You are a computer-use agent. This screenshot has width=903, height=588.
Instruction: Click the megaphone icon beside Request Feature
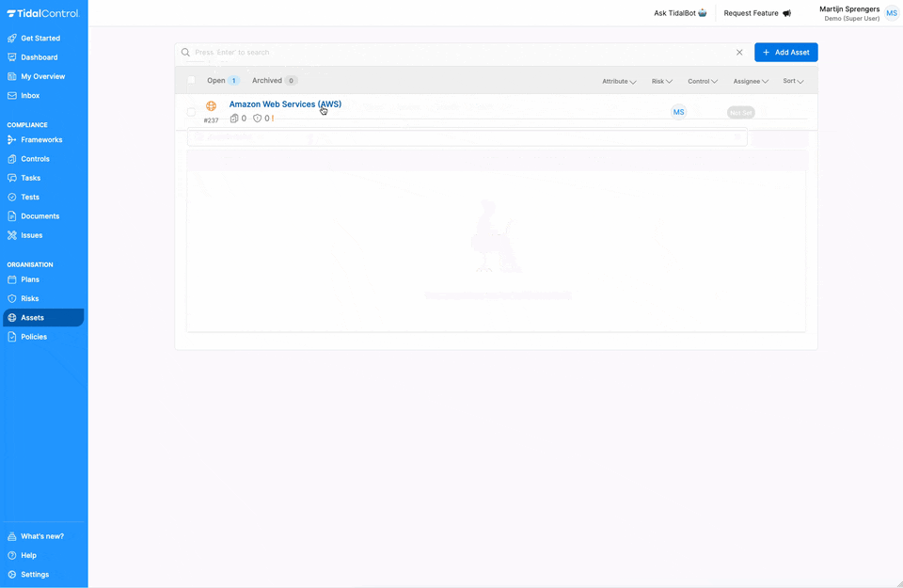point(786,13)
